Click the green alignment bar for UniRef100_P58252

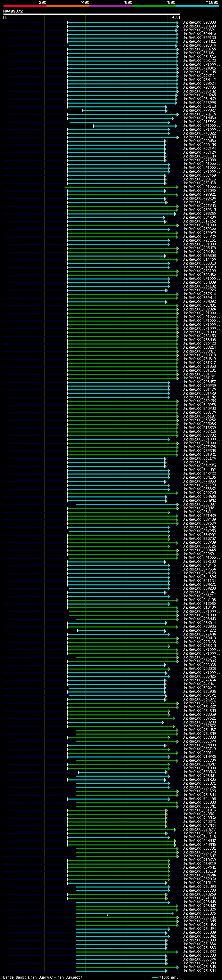[122, 420]
